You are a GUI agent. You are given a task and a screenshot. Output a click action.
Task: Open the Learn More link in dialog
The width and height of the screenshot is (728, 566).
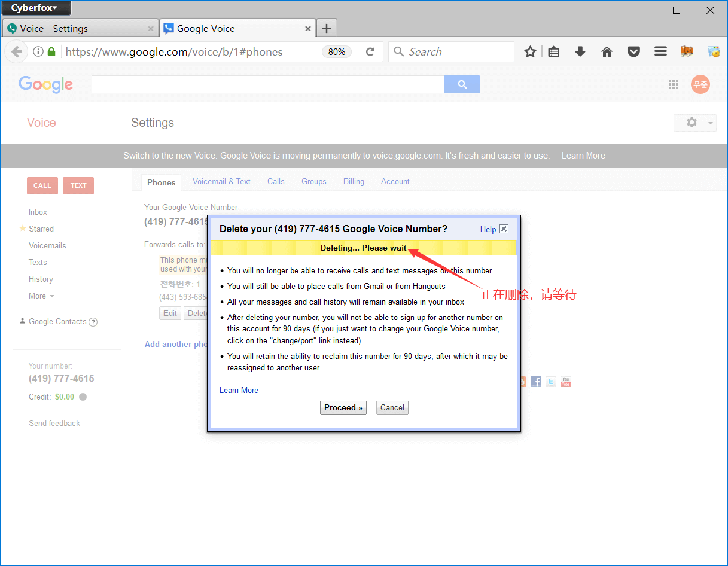coord(239,390)
